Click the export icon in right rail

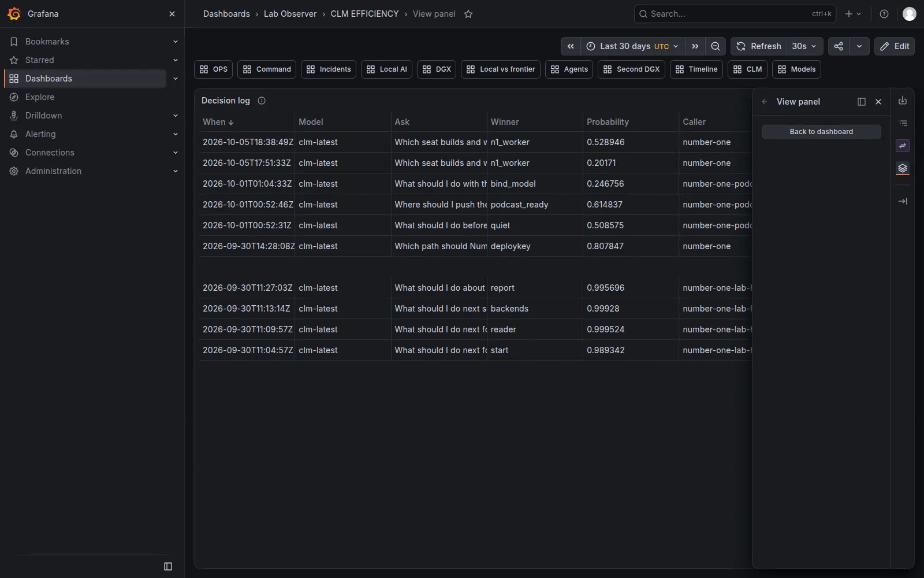(x=903, y=101)
